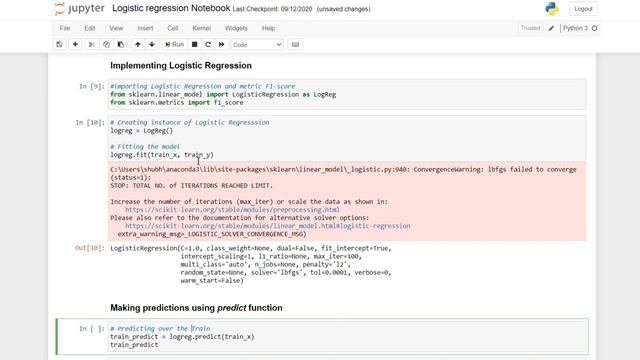Screen dimensions: 640x360
Task: Click the Logout button
Action: pyautogui.click(x=583, y=9)
